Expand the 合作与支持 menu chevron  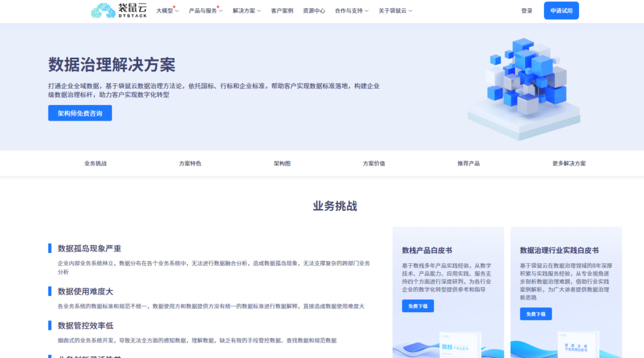coord(367,11)
